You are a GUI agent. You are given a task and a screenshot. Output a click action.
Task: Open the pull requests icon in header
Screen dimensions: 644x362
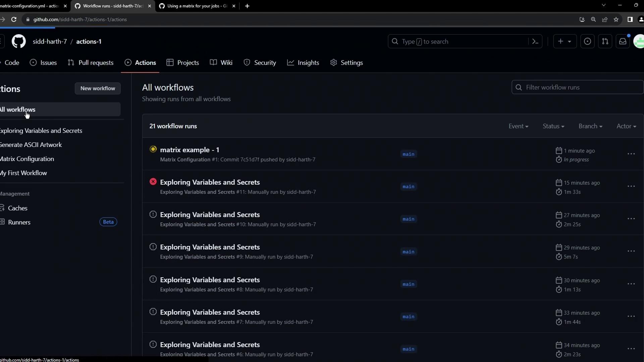pyautogui.click(x=605, y=42)
